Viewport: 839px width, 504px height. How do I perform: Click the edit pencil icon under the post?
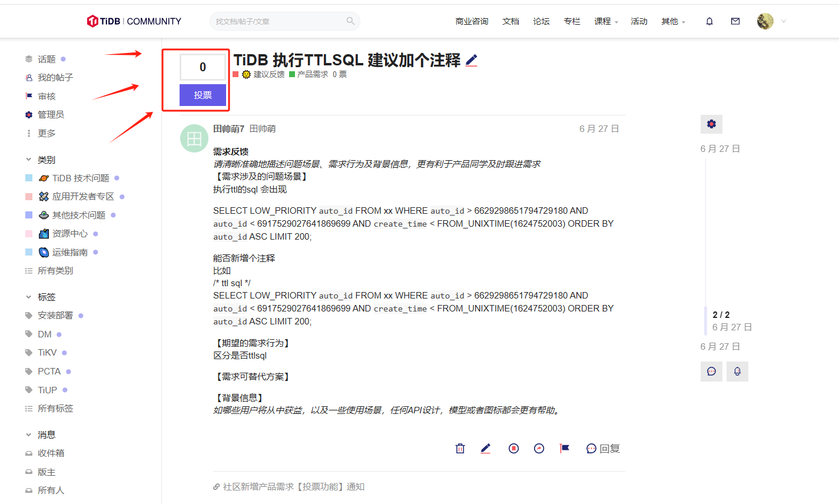coord(485,449)
